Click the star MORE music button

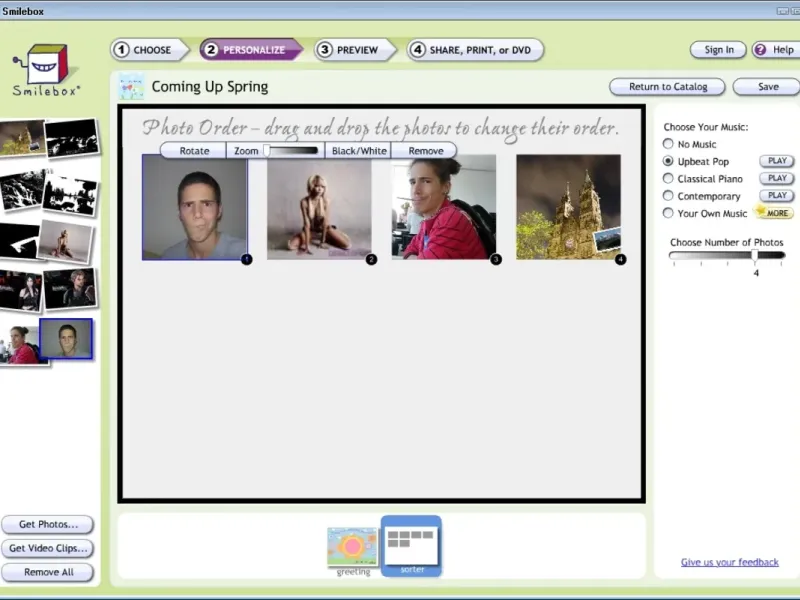coord(774,212)
